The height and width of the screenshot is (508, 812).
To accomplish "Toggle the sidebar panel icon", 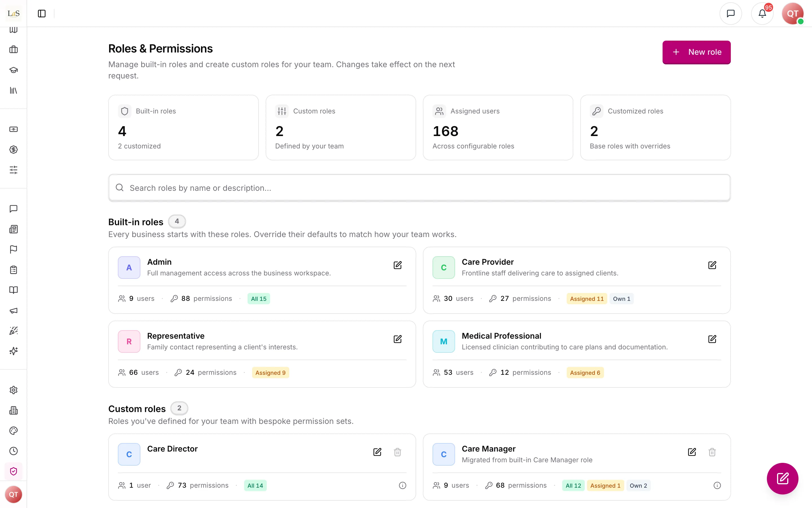I will [42, 14].
